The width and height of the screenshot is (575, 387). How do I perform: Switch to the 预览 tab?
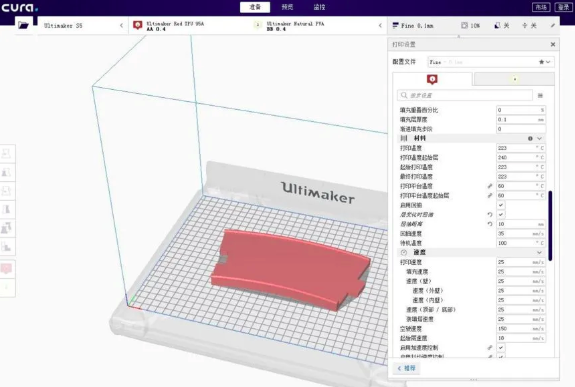click(287, 7)
